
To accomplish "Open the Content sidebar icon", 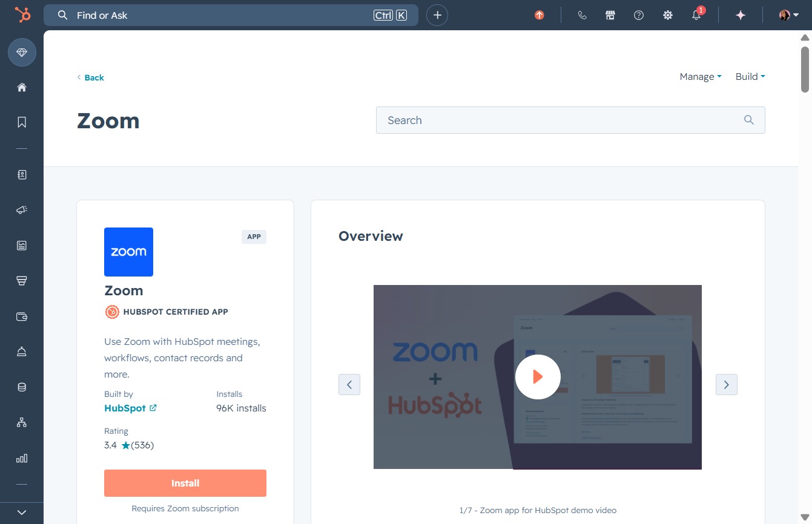I will 22,245.
